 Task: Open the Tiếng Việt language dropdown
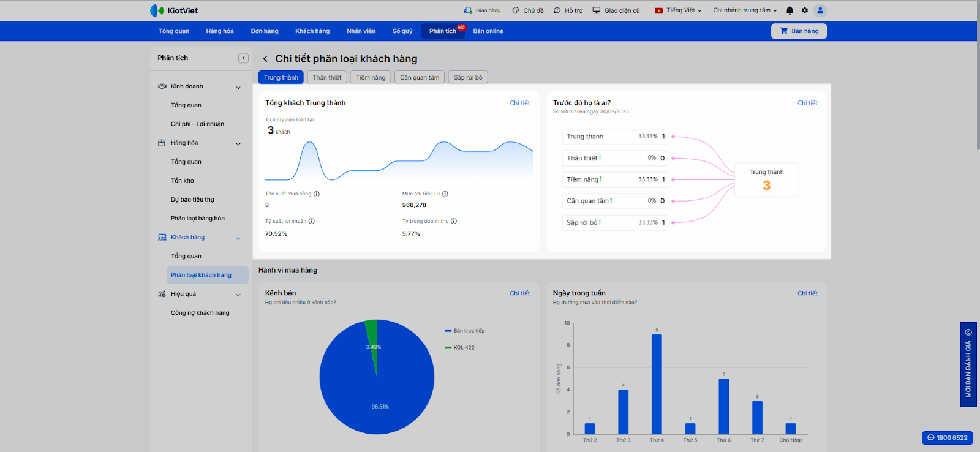tap(679, 10)
